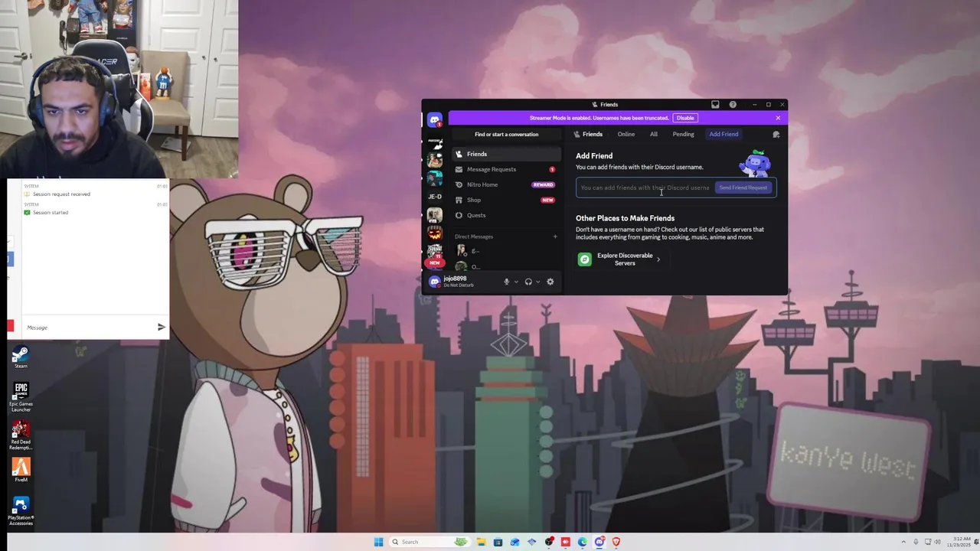Switch to the Online friends tab
The image size is (980, 551).
626,134
